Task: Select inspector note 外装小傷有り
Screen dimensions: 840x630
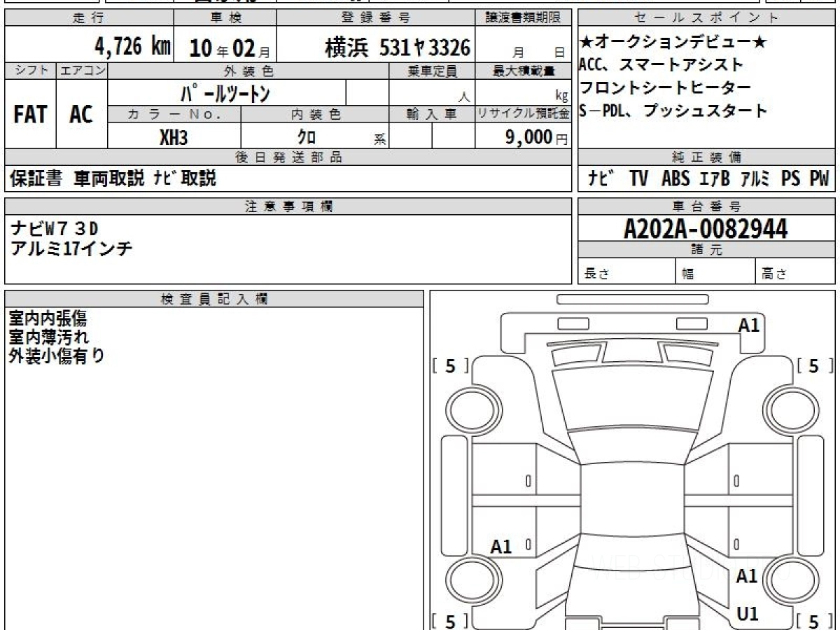Action: pyautogui.click(x=57, y=355)
